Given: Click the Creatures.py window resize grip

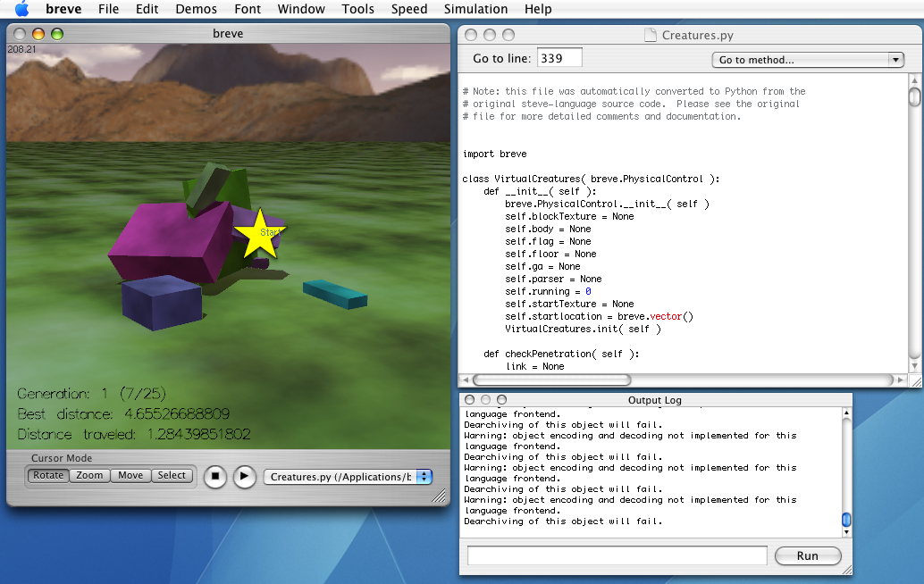Looking at the screenshot, I should [916, 381].
